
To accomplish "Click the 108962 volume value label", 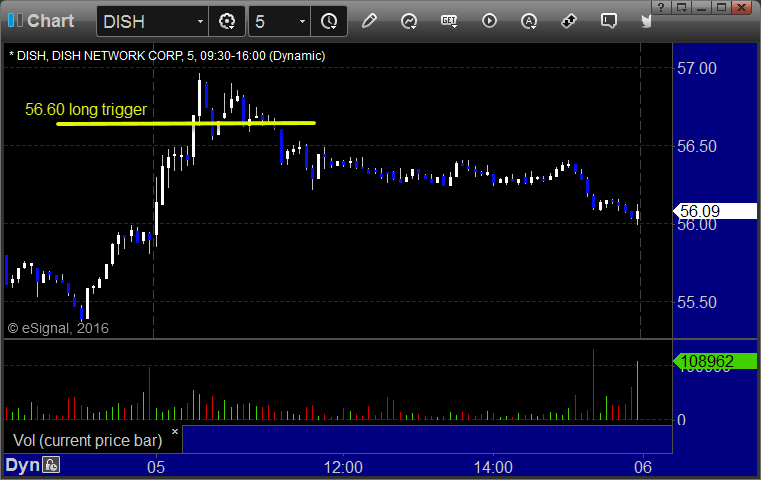I will point(715,361).
